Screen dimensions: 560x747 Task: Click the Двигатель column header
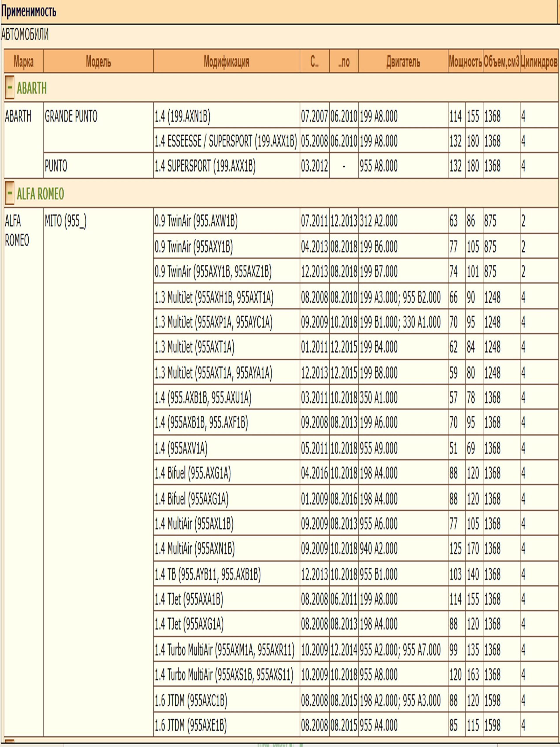[x=403, y=62]
